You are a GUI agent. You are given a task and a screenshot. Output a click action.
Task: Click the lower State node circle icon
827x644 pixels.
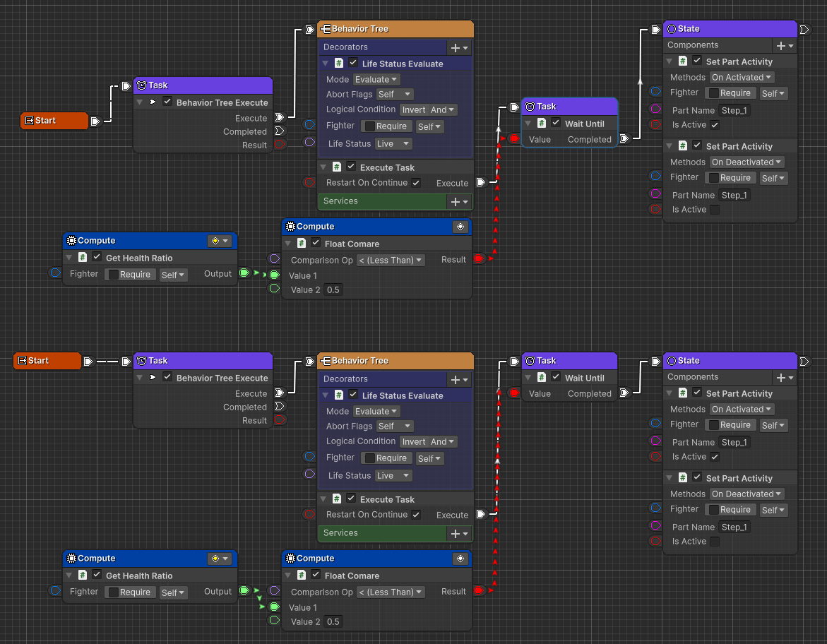(671, 361)
